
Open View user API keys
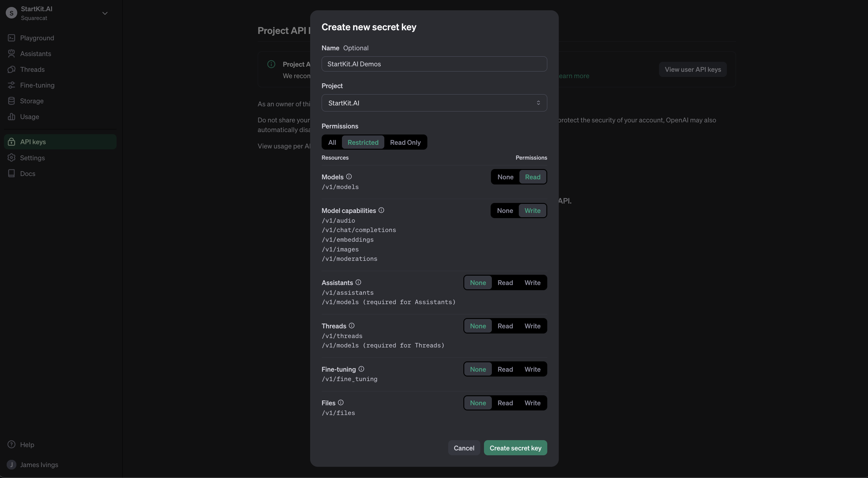pos(692,69)
